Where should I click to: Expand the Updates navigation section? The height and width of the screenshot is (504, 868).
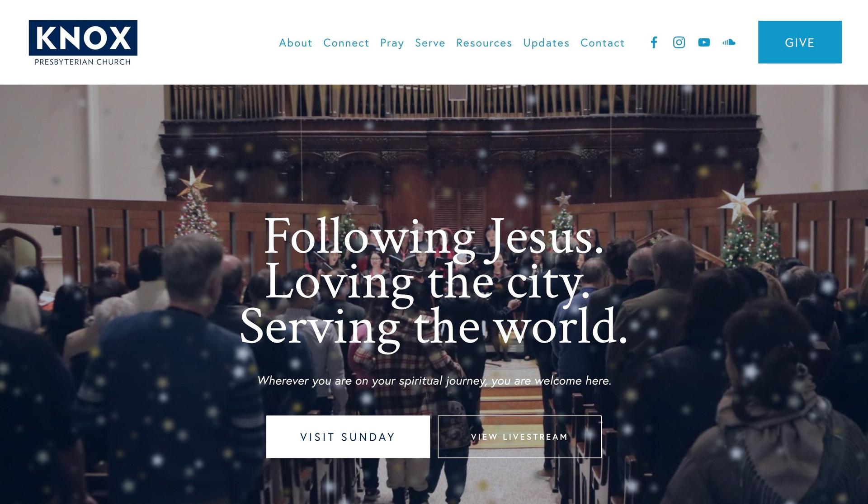[546, 42]
